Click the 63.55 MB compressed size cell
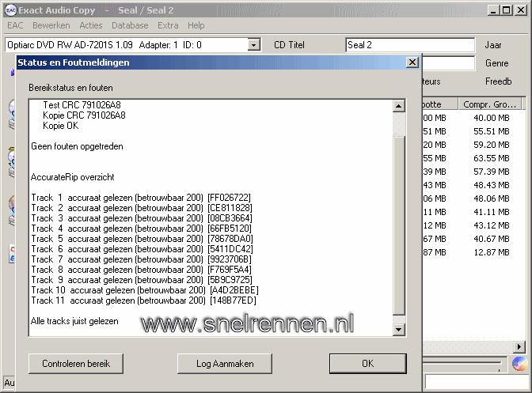Screen dimensions: 532x393 click(492, 158)
